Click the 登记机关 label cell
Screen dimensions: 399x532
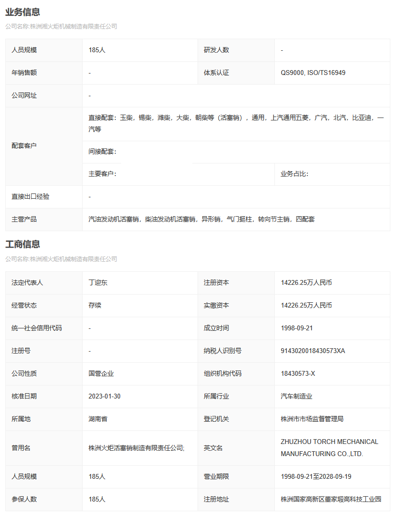coord(236,419)
